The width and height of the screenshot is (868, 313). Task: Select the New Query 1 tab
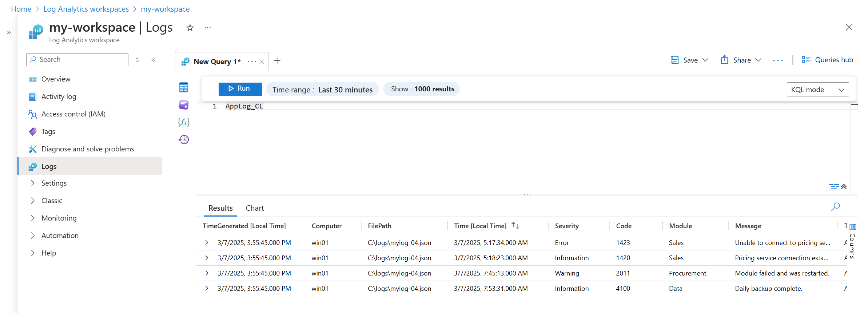click(x=217, y=62)
